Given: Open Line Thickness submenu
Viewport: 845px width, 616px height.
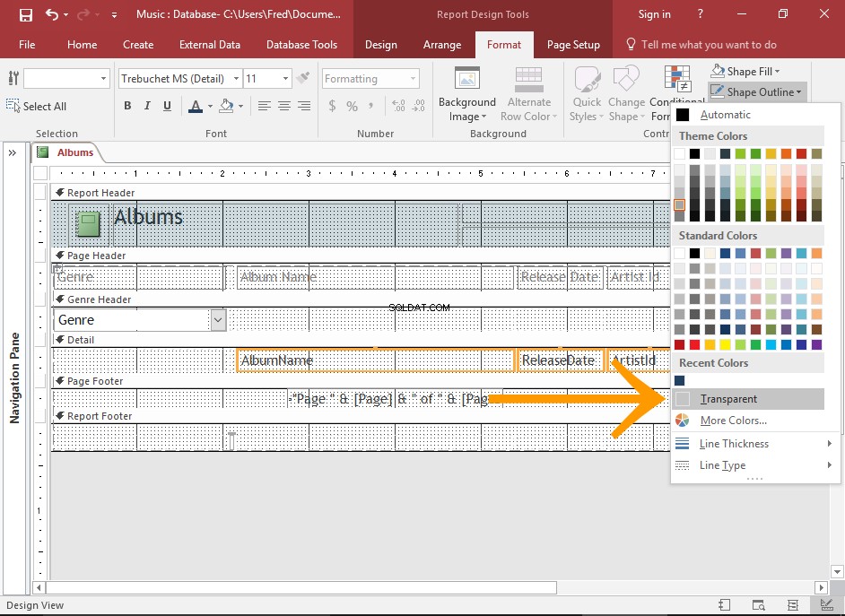Looking at the screenshot, I should 754,444.
